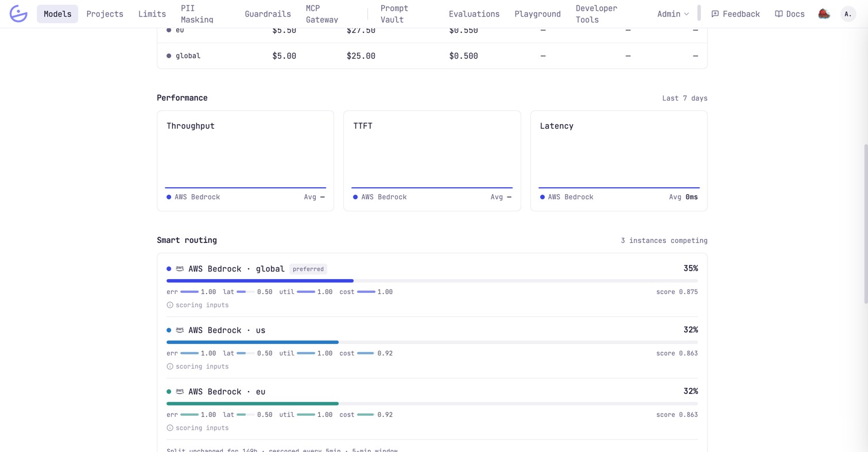Open scoring inputs info for global instance
The height and width of the screenshot is (452, 868).
197,305
